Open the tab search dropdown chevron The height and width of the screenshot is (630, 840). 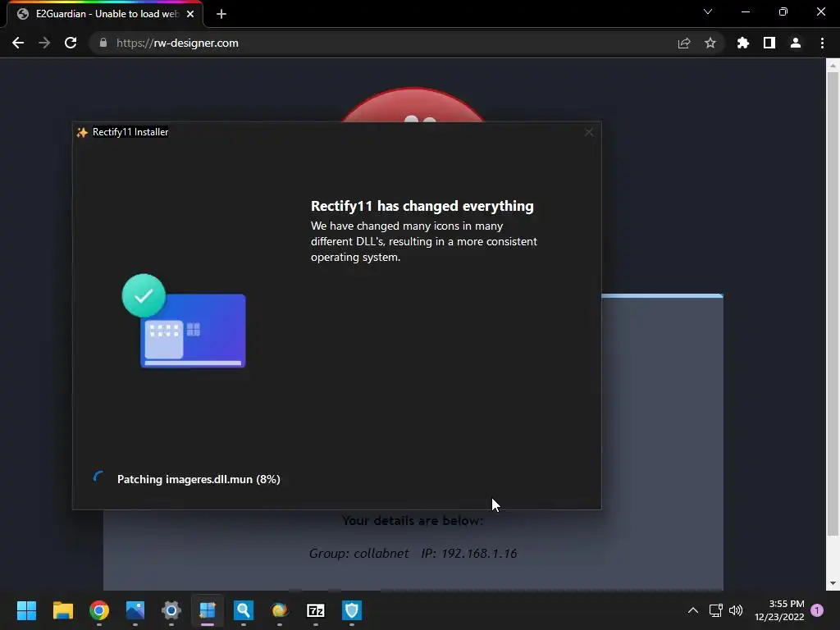pyautogui.click(x=708, y=11)
